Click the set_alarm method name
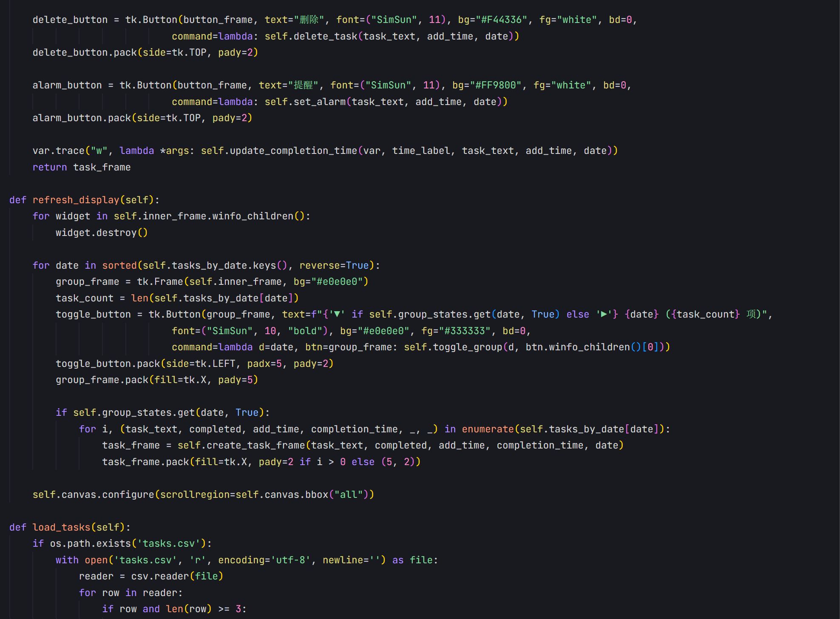 click(320, 102)
